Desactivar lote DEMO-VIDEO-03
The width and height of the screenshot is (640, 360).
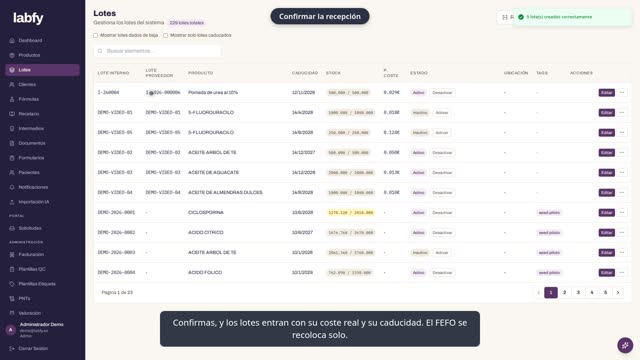click(x=442, y=173)
